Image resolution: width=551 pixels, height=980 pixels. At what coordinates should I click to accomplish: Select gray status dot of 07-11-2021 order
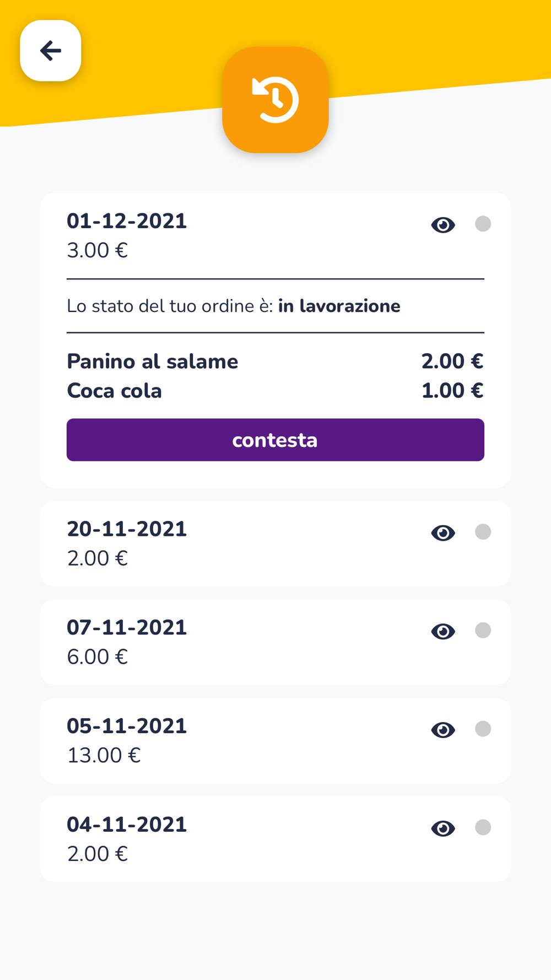click(x=483, y=631)
